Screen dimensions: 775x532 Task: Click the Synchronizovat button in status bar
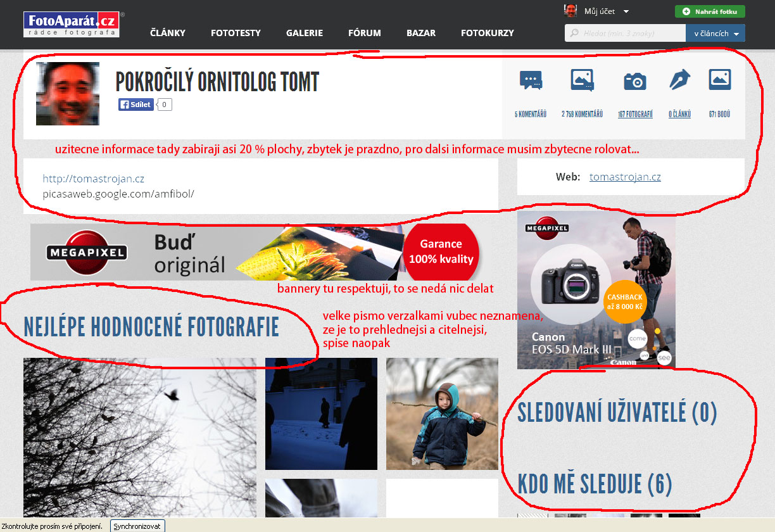[137, 526]
